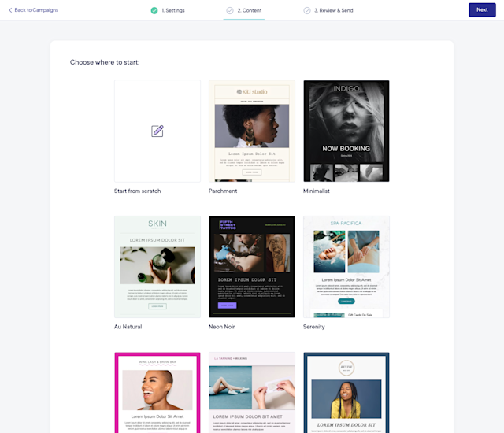Click the circle check icon for Review & Send
Screen dimensions: 504x433
pyautogui.click(x=307, y=10)
